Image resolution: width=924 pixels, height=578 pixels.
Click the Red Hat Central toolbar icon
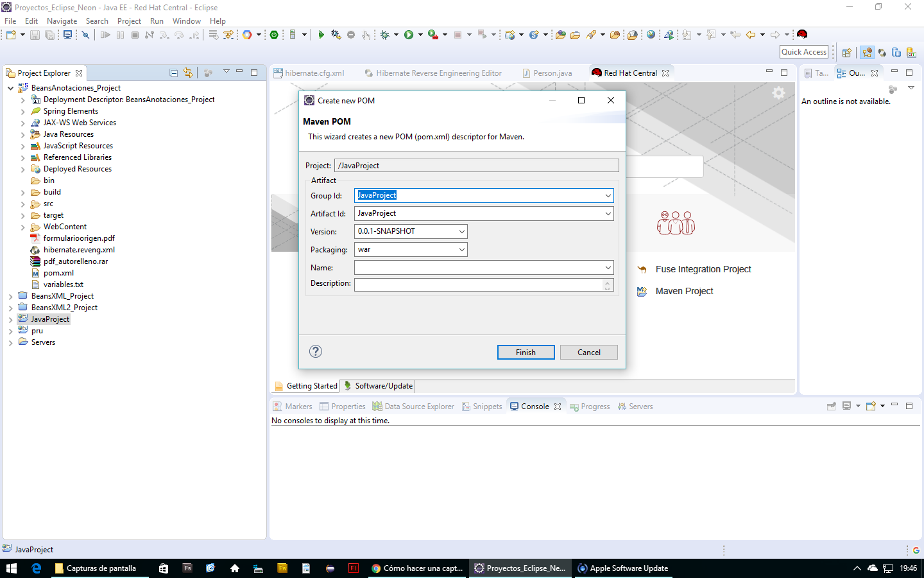(801, 34)
